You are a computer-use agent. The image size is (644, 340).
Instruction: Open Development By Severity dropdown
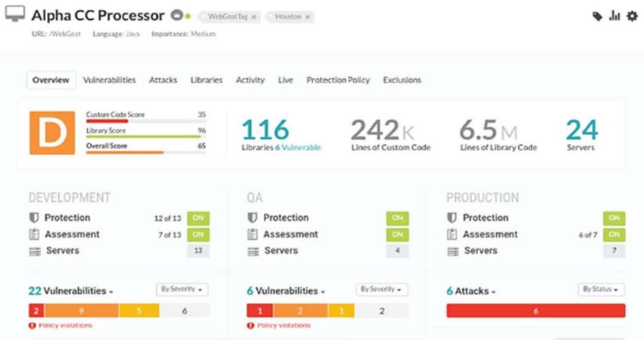tap(182, 289)
